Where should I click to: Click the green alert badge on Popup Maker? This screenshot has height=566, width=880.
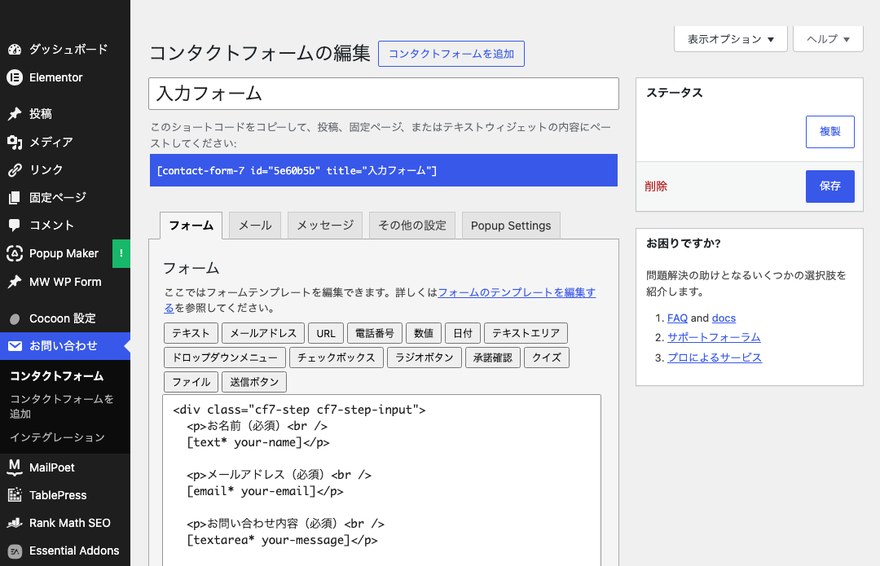coord(121,254)
